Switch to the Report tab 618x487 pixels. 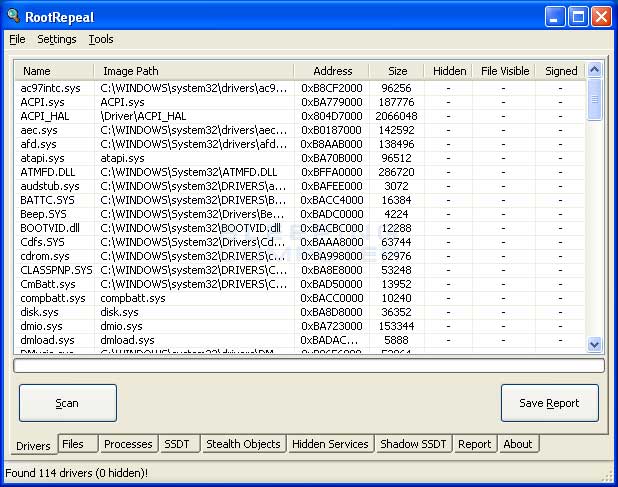[475, 444]
